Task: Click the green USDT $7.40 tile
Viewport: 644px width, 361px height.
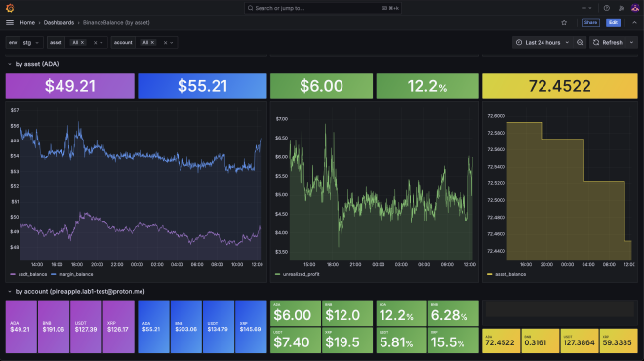Action: pos(296,341)
